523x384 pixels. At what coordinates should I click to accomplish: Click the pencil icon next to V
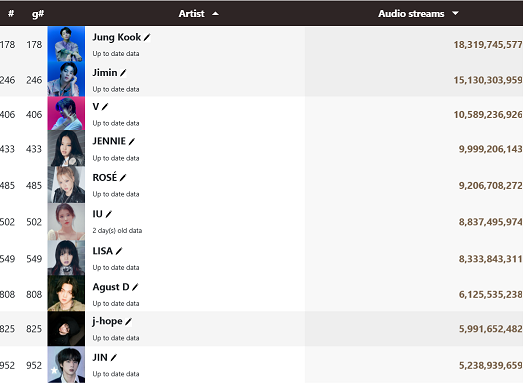coord(105,107)
